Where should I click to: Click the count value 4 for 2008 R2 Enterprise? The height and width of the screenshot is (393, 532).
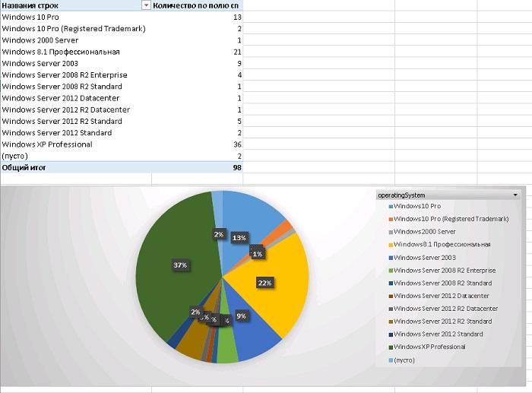pos(239,75)
